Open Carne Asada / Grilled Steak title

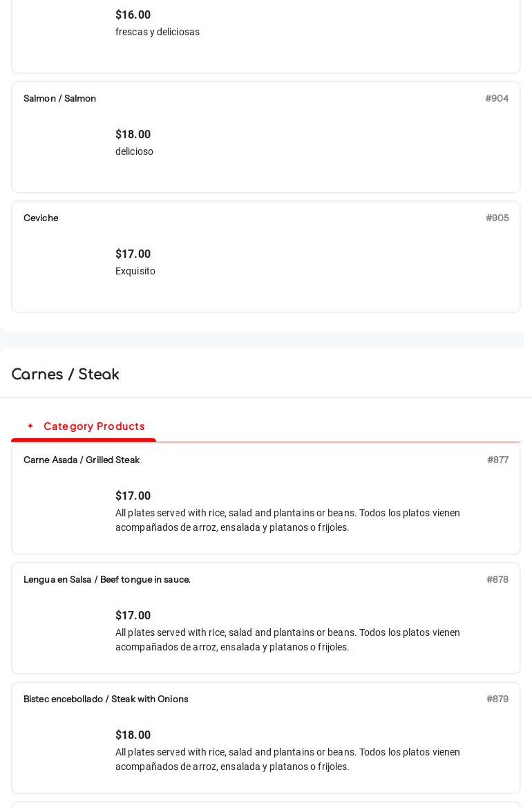(82, 460)
